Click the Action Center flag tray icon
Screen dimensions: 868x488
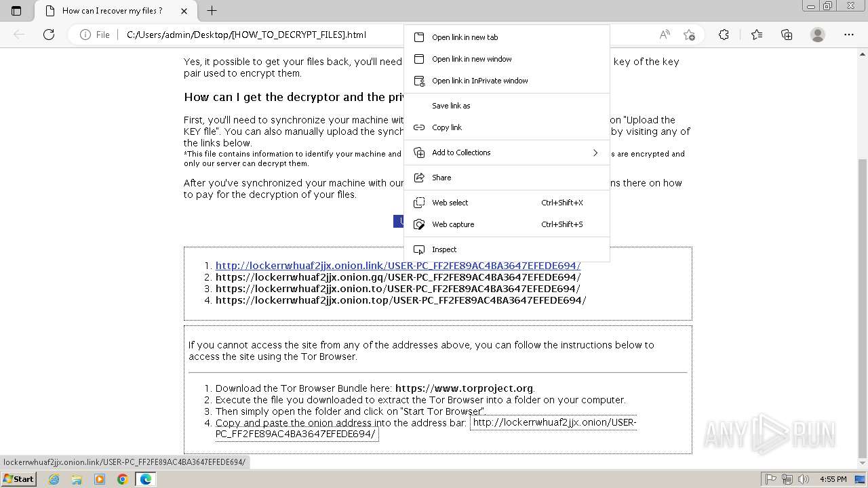pos(771,479)
